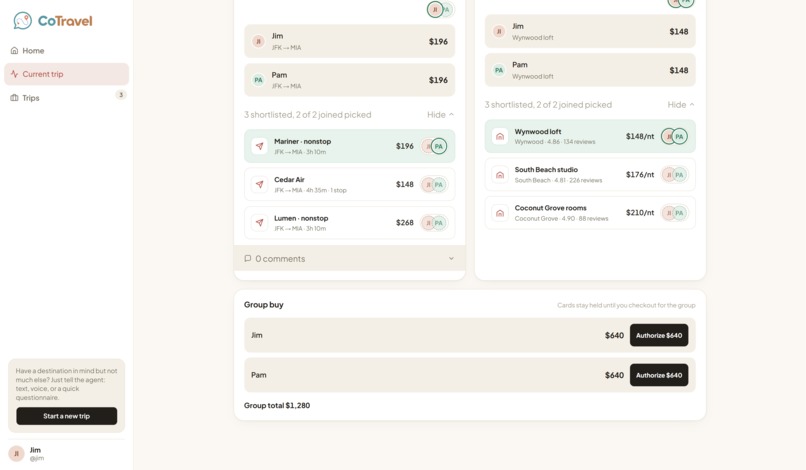Viewport: 806px width, 470px height.
Task: Click the chevron beside 0 comments
Action: (x=451, y=258)
